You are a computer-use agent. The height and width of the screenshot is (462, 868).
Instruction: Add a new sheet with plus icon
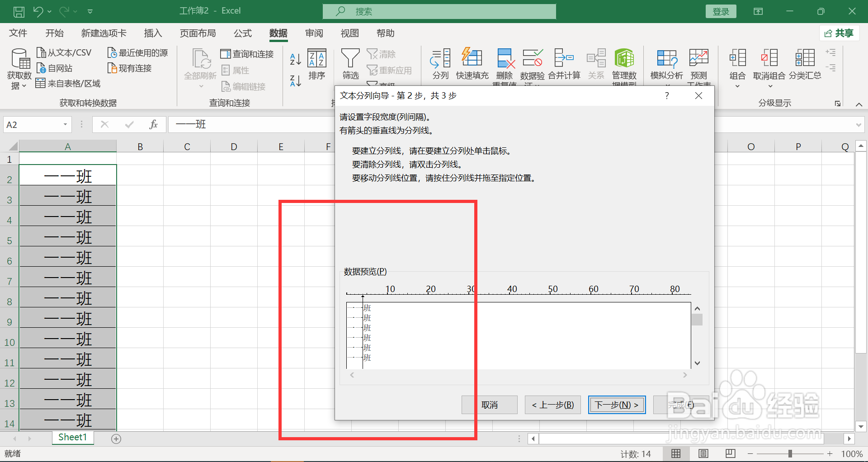pyautogui.click(x=116, y=438)
